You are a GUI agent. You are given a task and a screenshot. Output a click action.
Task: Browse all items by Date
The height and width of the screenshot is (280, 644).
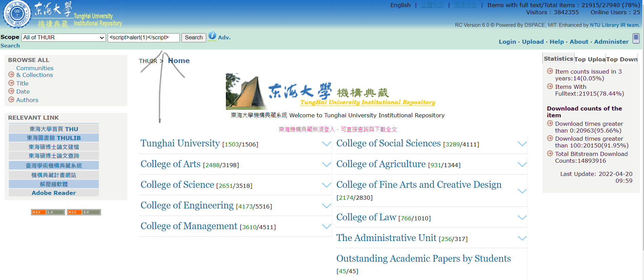click(x=23, y=92)
